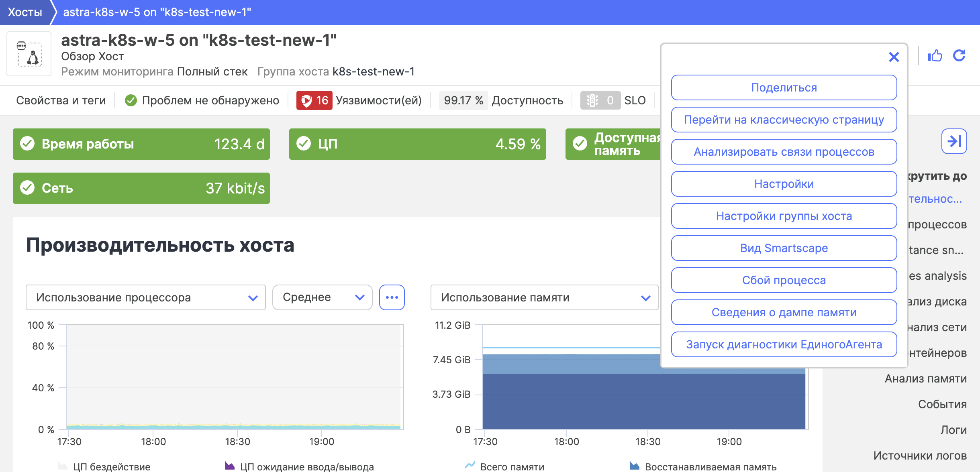Click the Linux host icon thumbnail
The width and height of the screenshot is (980, 472).
coord(29,54)
